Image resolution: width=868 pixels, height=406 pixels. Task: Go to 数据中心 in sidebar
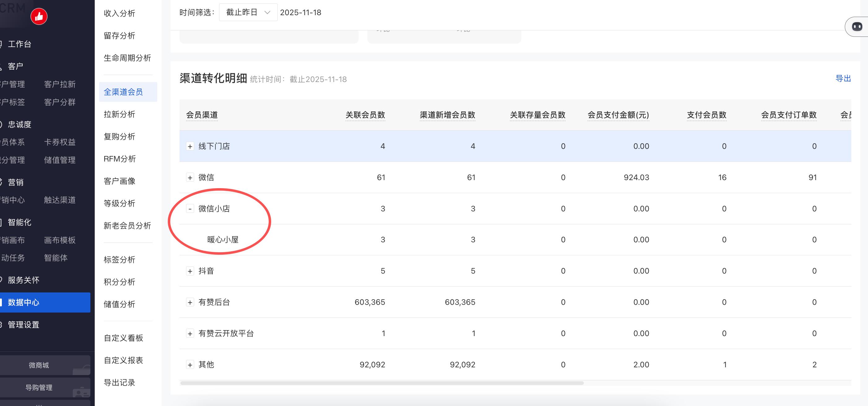pos(24,302)
